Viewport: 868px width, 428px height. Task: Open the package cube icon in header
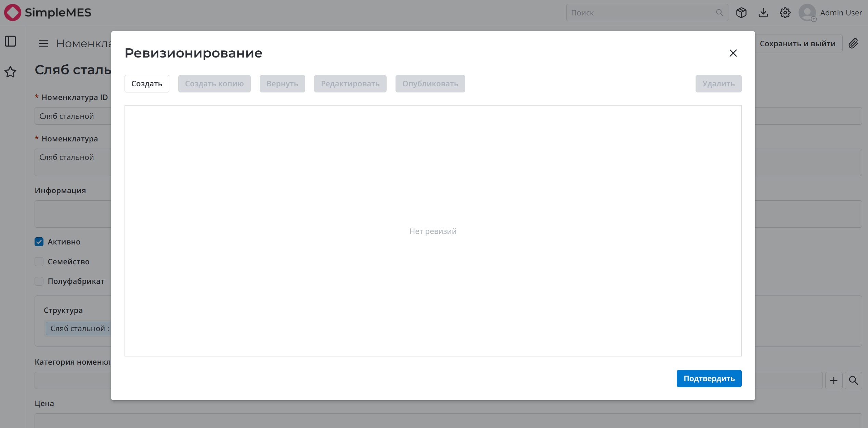(741, 13)
